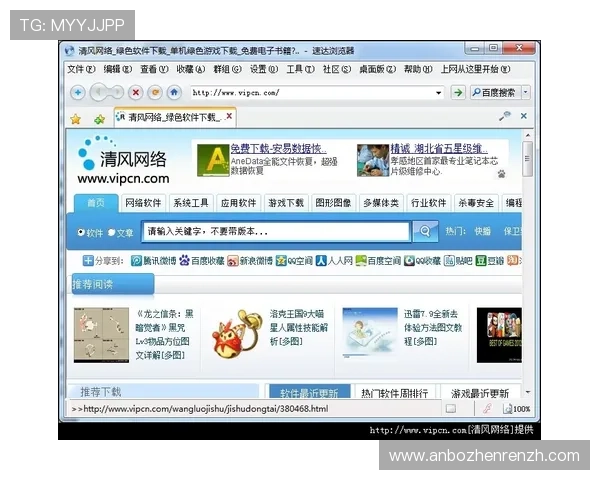
Task: Select the 软件 radio button
Action: (81, 232)
